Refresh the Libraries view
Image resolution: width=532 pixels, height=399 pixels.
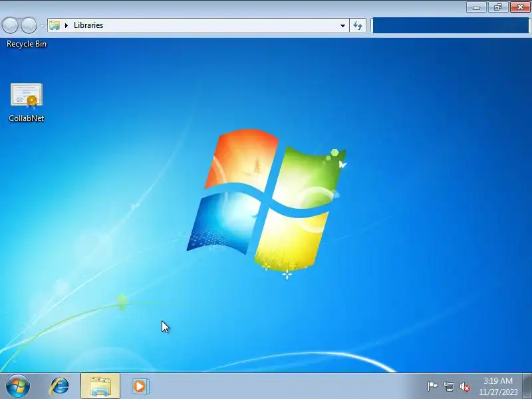tap(358, 25)
